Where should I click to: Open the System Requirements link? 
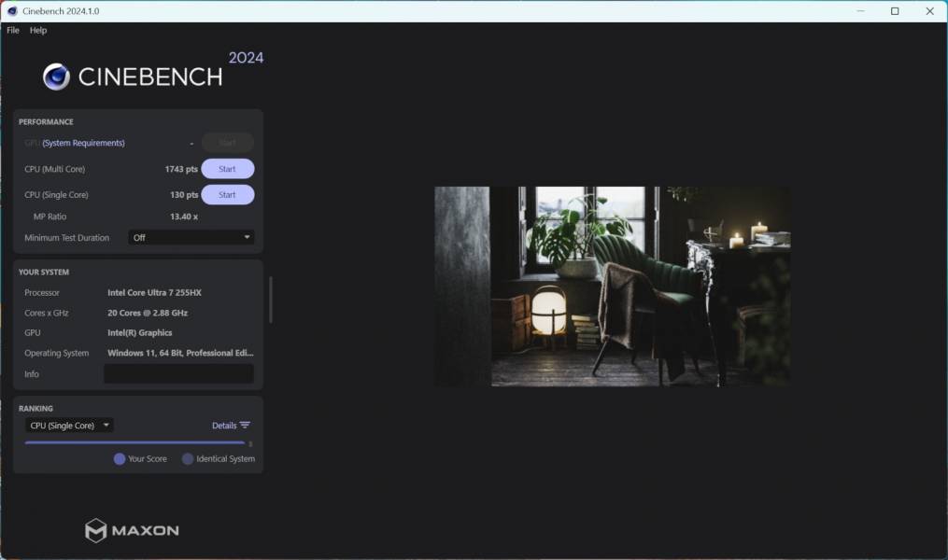point(83,143)
